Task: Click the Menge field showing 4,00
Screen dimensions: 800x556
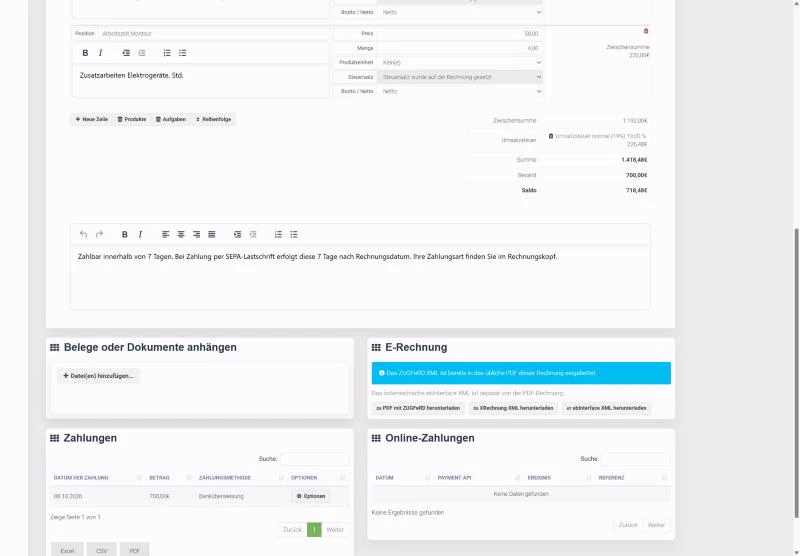Action: [460, 48]
